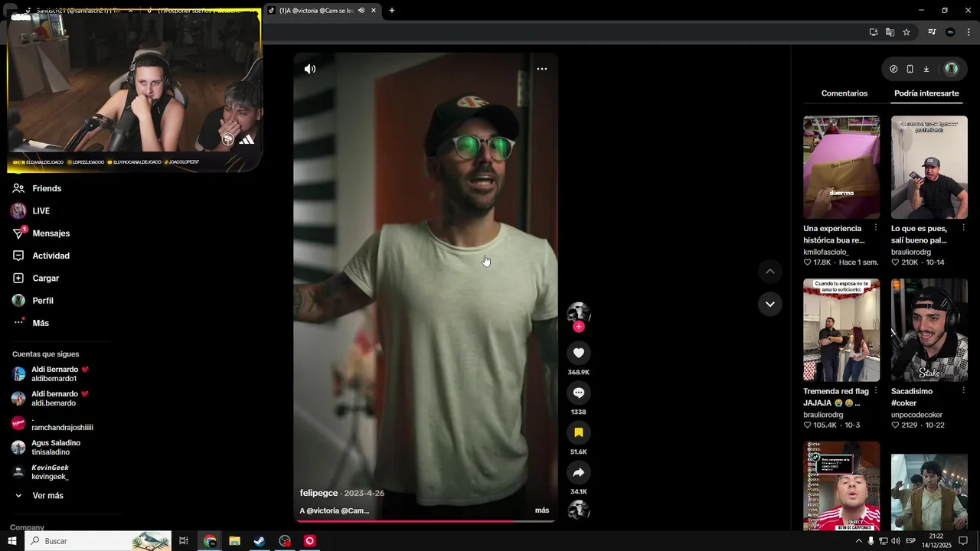Open the OBS icon with red dot on taskbar
The width and height of the screenshot is (980, 551).
click(x=285, y=541)
